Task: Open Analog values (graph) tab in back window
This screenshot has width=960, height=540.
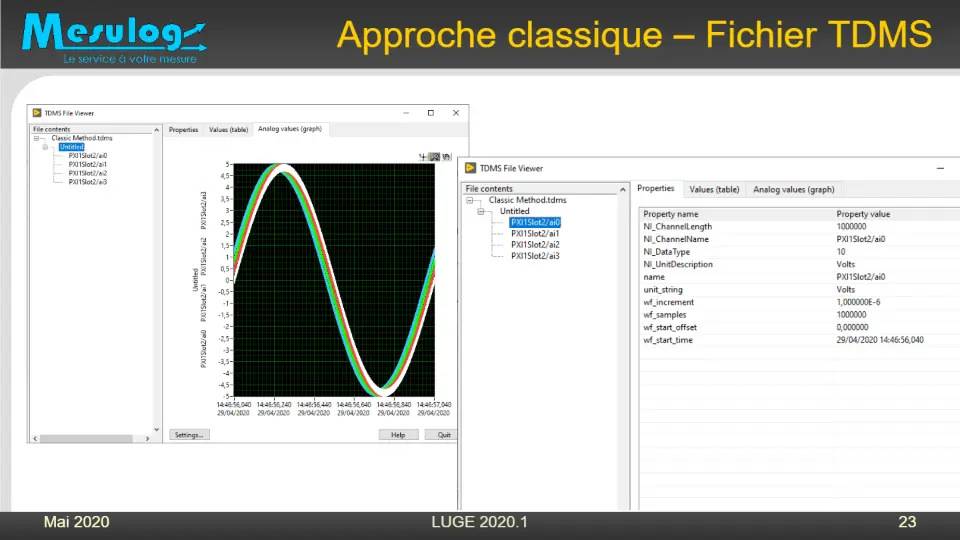Action: (x=290, y=129)
